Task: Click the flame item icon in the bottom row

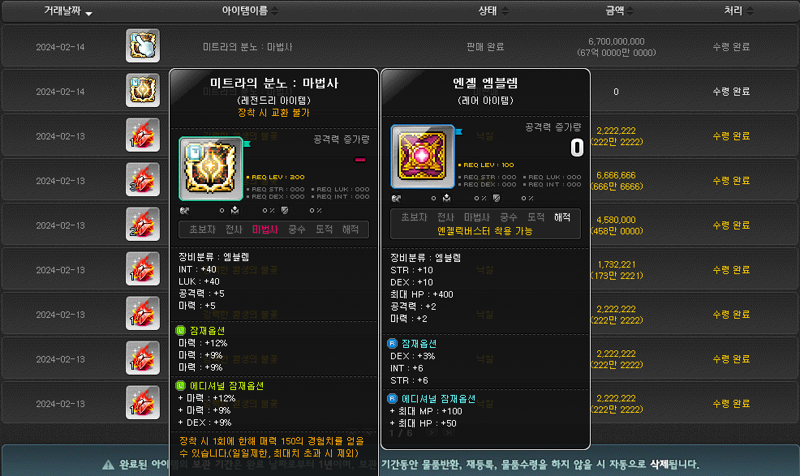Action: [143, 403]
